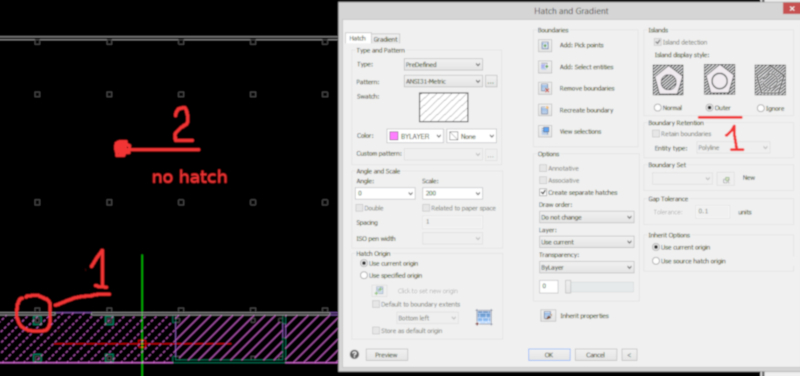Image resolution: width=800 pixels, height=376 pixels.
Task: Open the background color dropdown showing None
Action: click(x=471, y=136)
